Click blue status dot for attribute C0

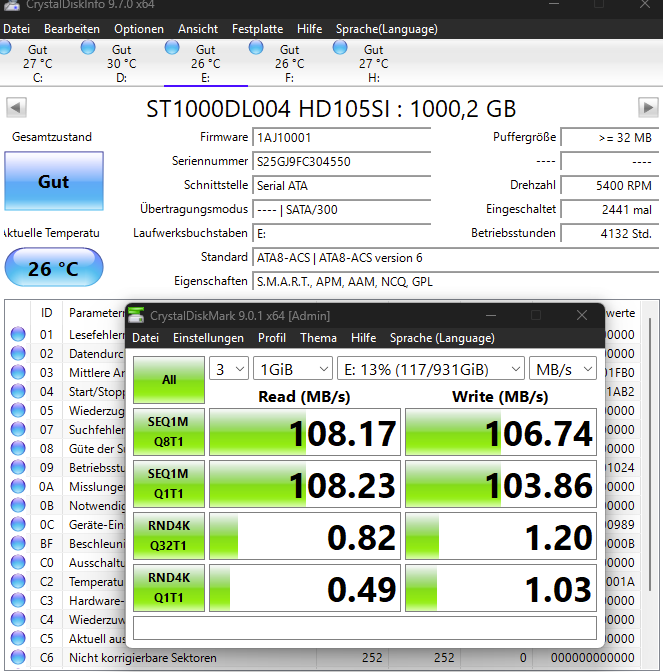click(18, 562)
